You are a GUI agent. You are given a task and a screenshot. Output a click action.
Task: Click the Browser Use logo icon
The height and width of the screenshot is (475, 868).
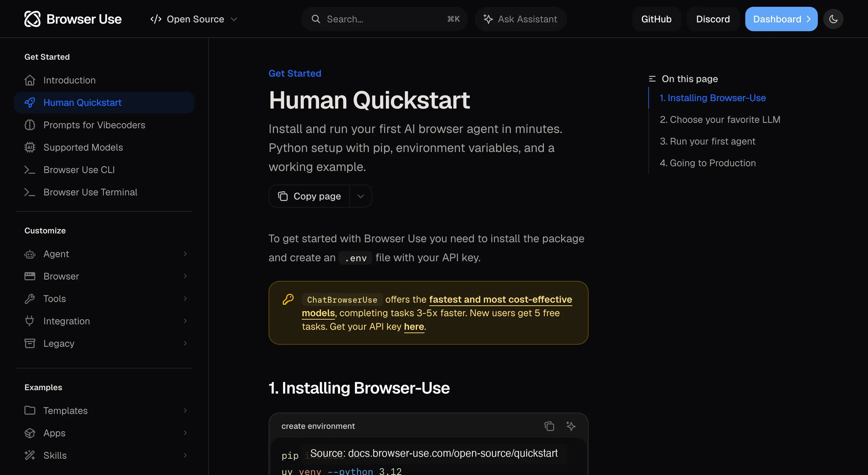pos(33,19)
